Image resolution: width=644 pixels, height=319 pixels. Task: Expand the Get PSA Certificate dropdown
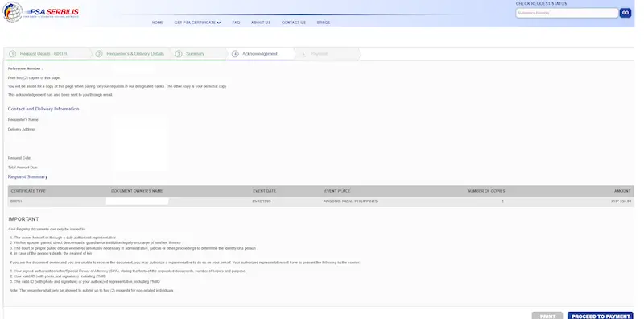(197, 23)
